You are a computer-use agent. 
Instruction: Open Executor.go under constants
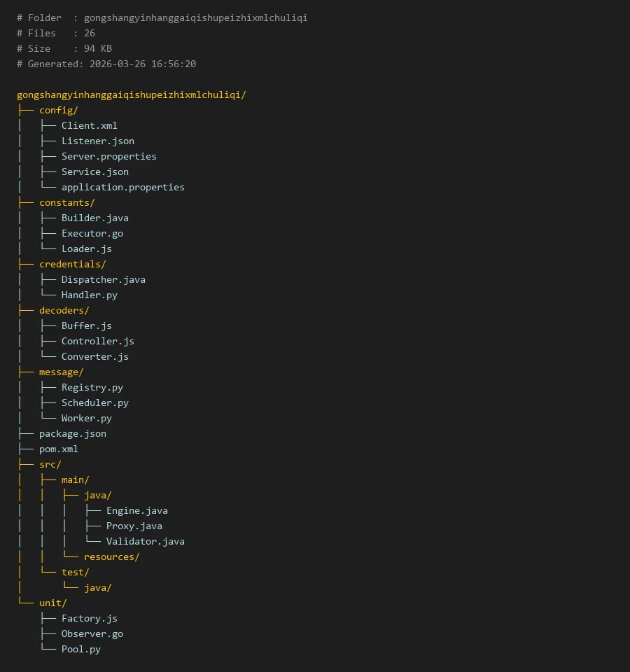[92, 233]
